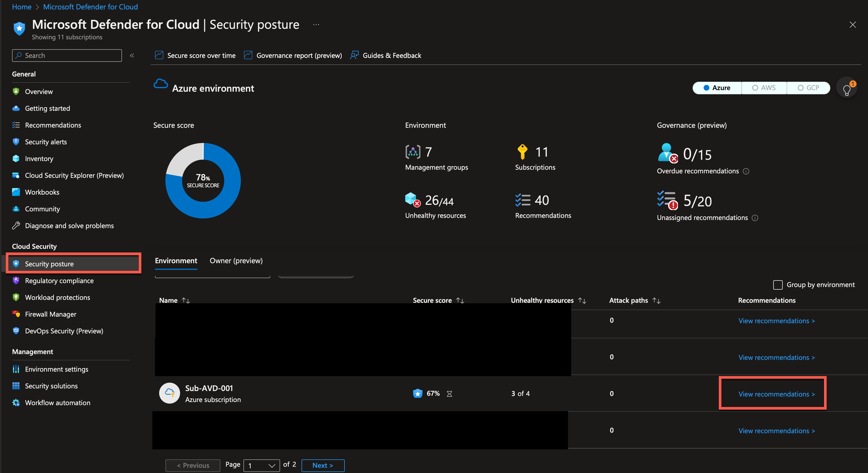Open the Security alerts shield icon
Image resolution: width=868 pixels, height=473 pixels.
16,142
